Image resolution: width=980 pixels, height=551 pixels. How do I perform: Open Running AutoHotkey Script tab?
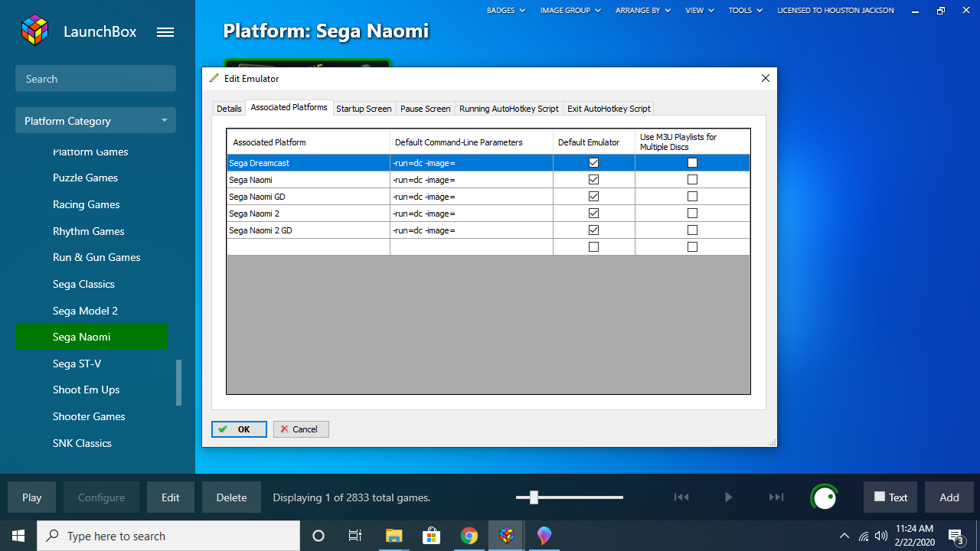(x=509, y=109)
